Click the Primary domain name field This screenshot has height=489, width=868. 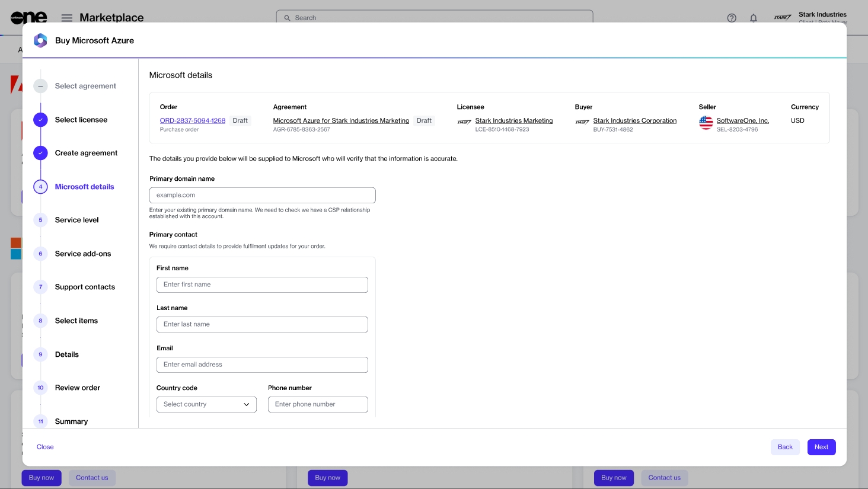[x=262, y=195]
